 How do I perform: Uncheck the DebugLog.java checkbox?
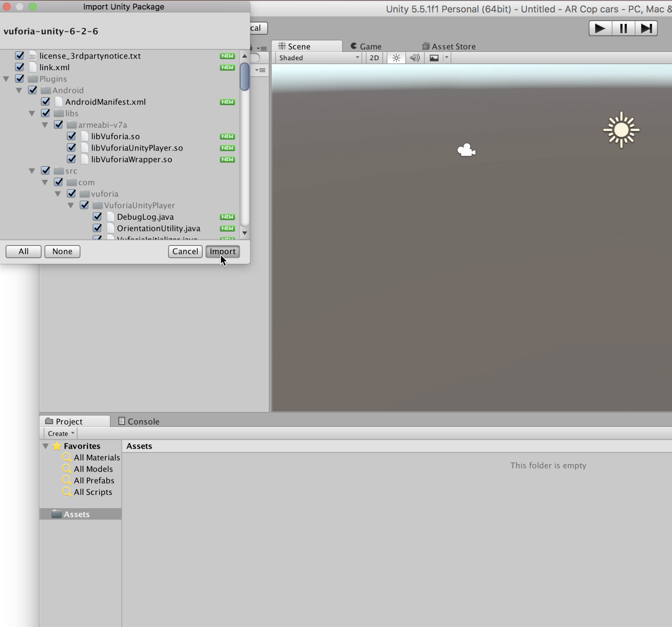tap(97, 217)
